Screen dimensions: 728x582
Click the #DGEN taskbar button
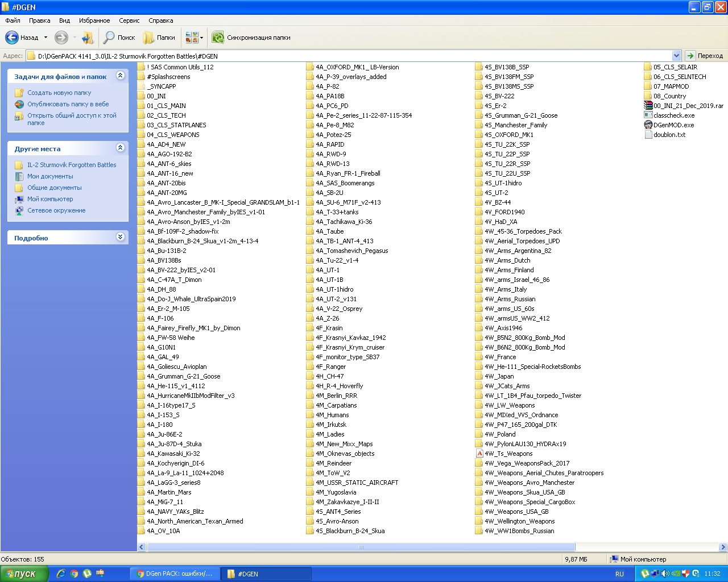coord(266,573)
